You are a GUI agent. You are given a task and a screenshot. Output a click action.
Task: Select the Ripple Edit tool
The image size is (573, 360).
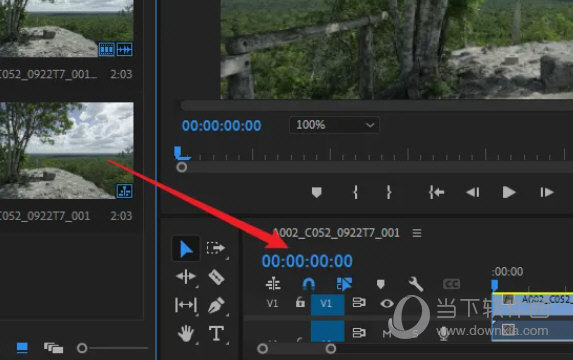pos(186,276)
